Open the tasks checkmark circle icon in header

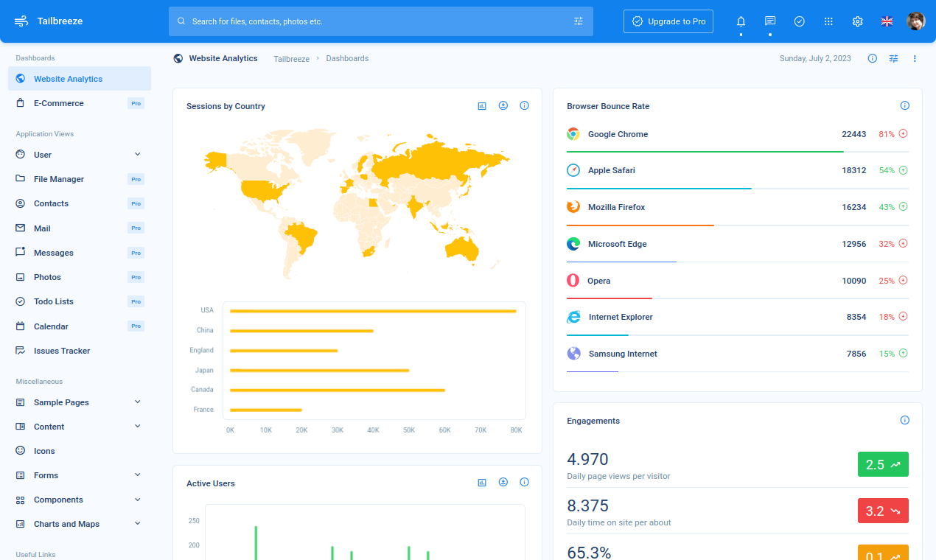coord(799,21)
